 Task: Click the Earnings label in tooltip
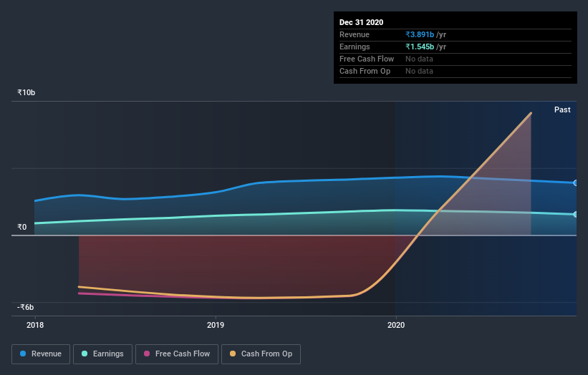(x=355, y=47)
